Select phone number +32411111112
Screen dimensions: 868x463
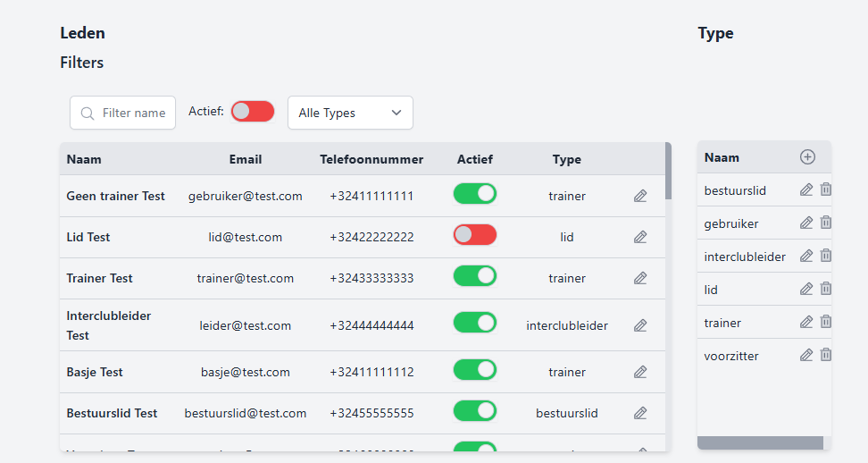[x=371, y=372]
